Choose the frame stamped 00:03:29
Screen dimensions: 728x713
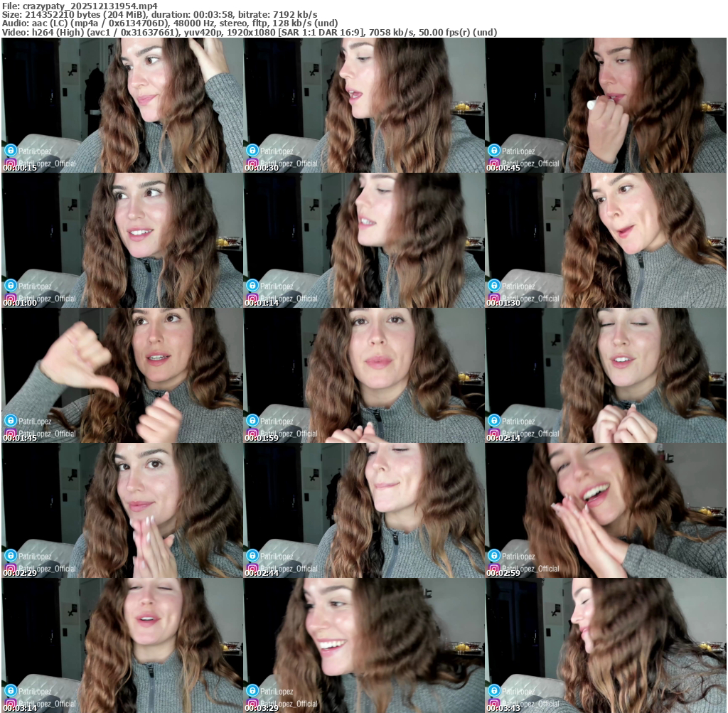(364, 645)
